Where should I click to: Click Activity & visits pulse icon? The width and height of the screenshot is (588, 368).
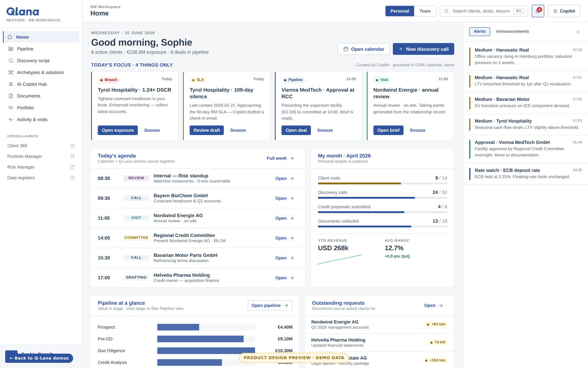click(x=11, y=119)
